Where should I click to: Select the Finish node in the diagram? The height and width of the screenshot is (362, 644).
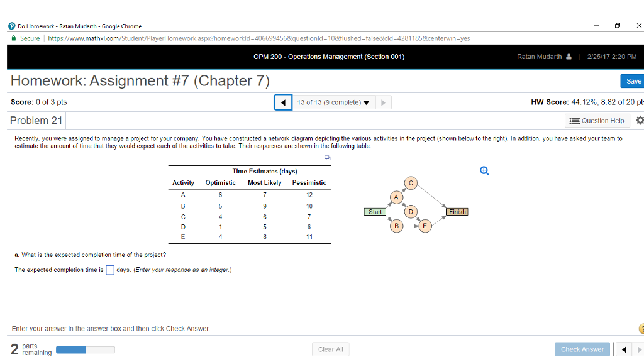pyautogui.click(x=457, y=212)
